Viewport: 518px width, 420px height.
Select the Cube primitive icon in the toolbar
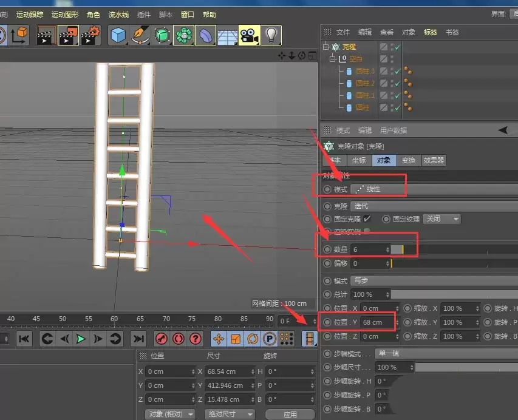point(117,35)
